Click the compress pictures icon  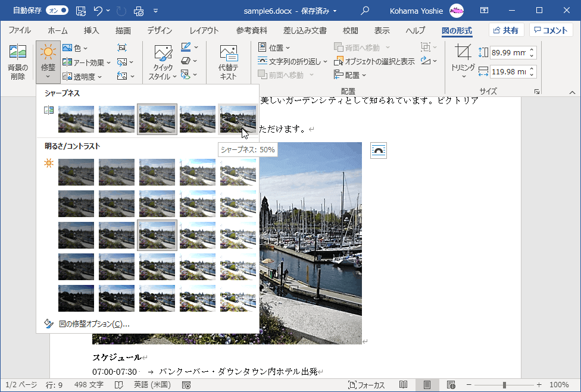(122, 48)
